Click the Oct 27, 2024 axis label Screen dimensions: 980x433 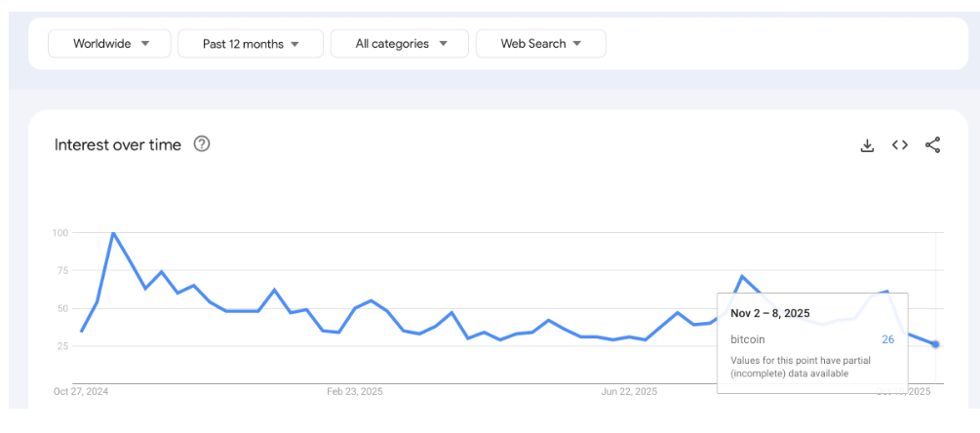click(81, 391)
